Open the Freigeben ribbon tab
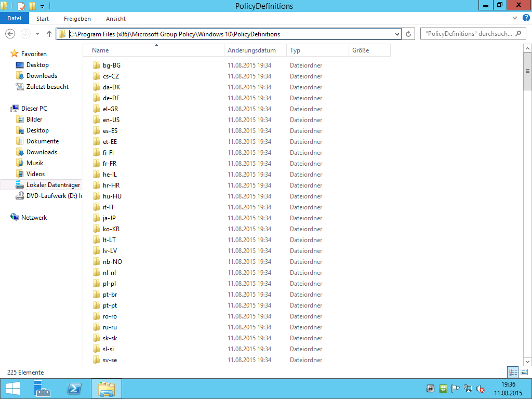Screen dimensions: 532x399 point(77,19)
